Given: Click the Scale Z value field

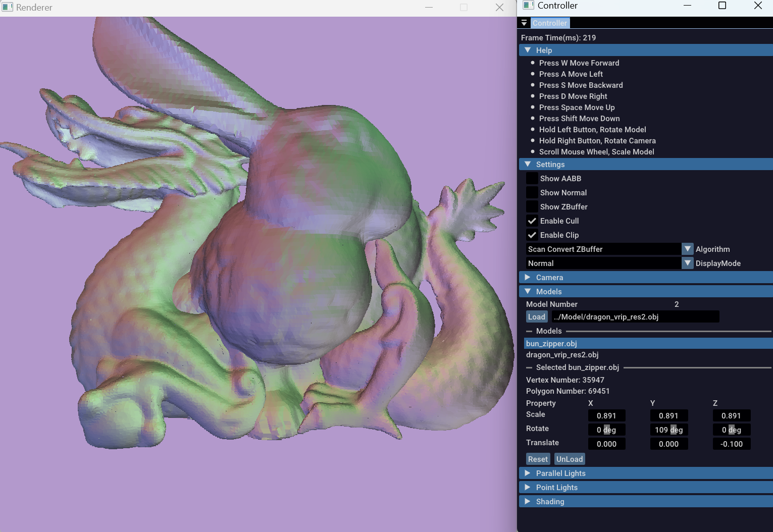Looking at the screenshot, I should (x=731, y=416).
